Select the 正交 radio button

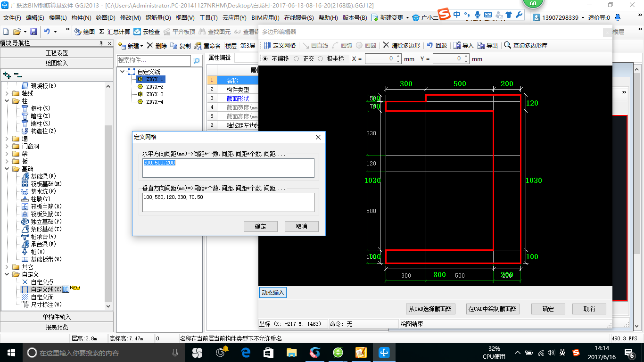pyautogui.click(x=296, y=59)
